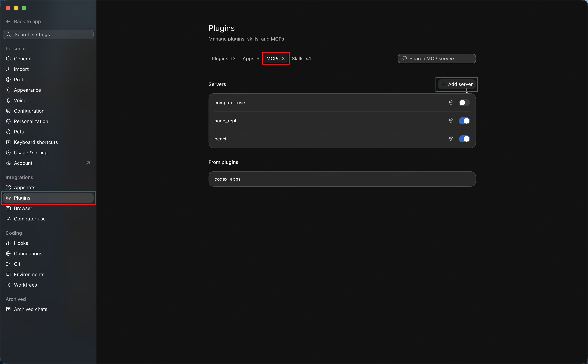Select the MCPs 3 tab
588x364 pixels.
click(x=275, y=58)
